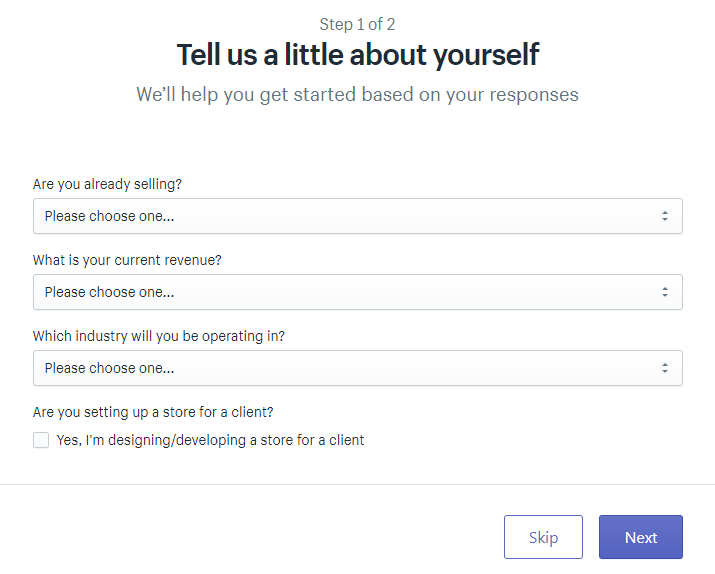Image resolution: width=715 pixels, height=574 pixels.
Task: Click the Next button
Action: tap(640, 537)
